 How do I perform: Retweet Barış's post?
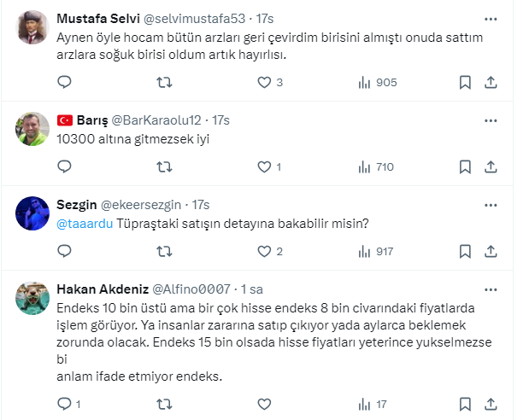[166, 166]
